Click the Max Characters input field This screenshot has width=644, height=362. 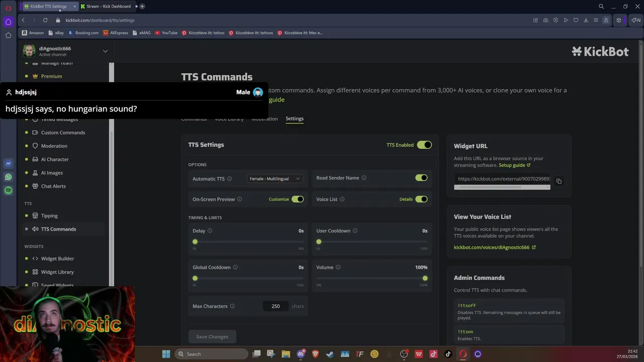pos(276,306)
